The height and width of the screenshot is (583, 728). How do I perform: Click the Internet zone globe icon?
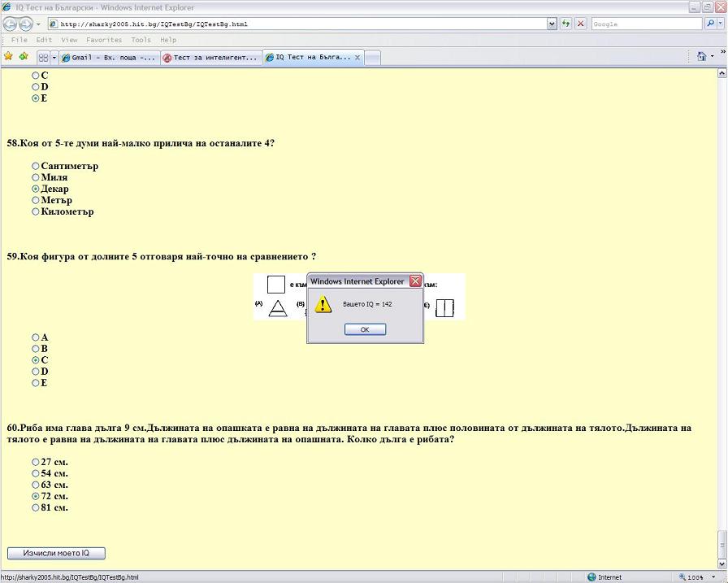(591, 577)
